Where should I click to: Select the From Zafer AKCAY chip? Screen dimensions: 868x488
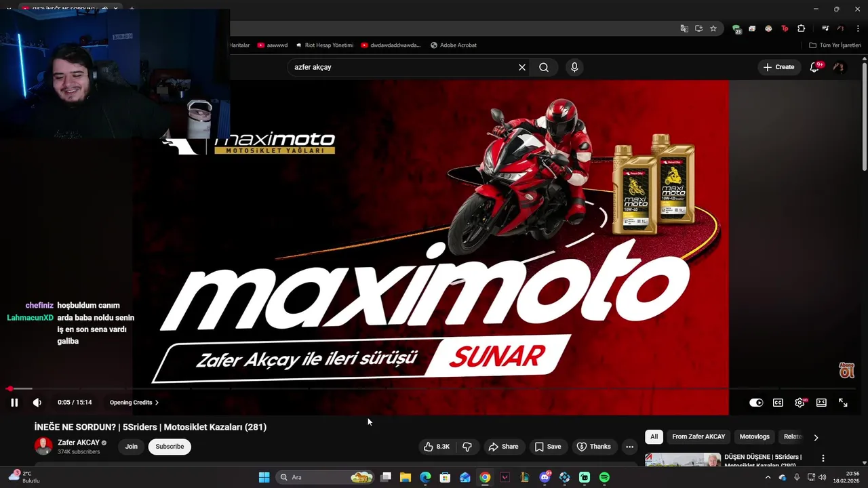698,436
